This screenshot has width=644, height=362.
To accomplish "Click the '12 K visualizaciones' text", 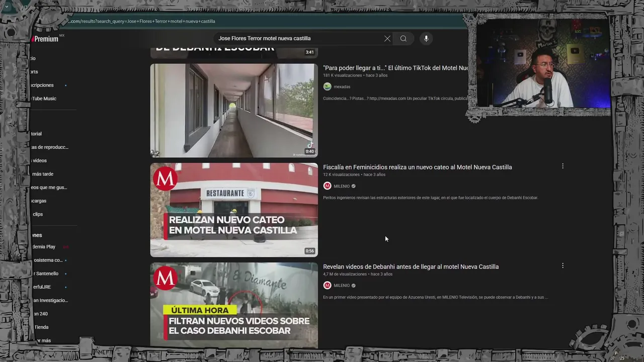I will [342, 174].
